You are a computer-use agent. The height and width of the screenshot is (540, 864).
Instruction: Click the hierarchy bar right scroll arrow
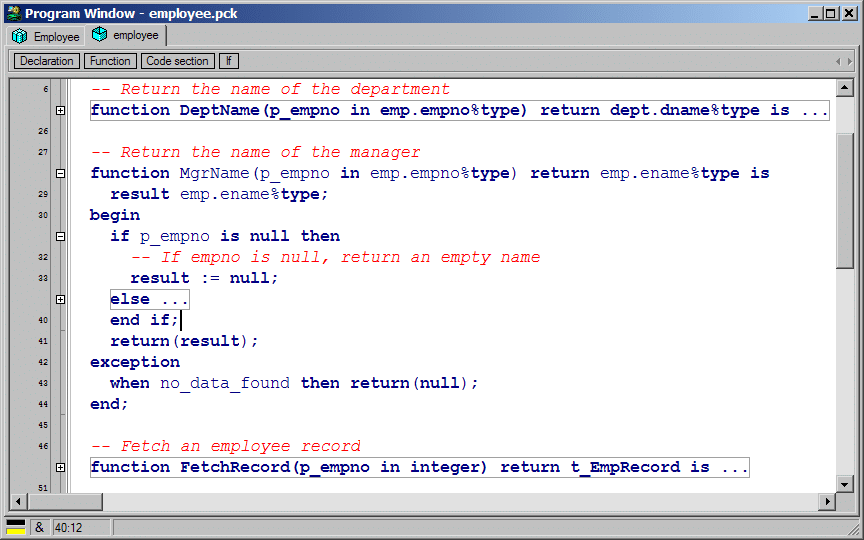[x=850, y=62]
